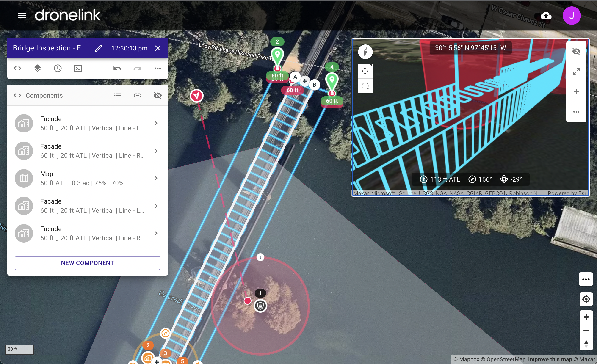The image size is (597, 364).
Task: Open the layers stack tab
Action: pos(38,68)
